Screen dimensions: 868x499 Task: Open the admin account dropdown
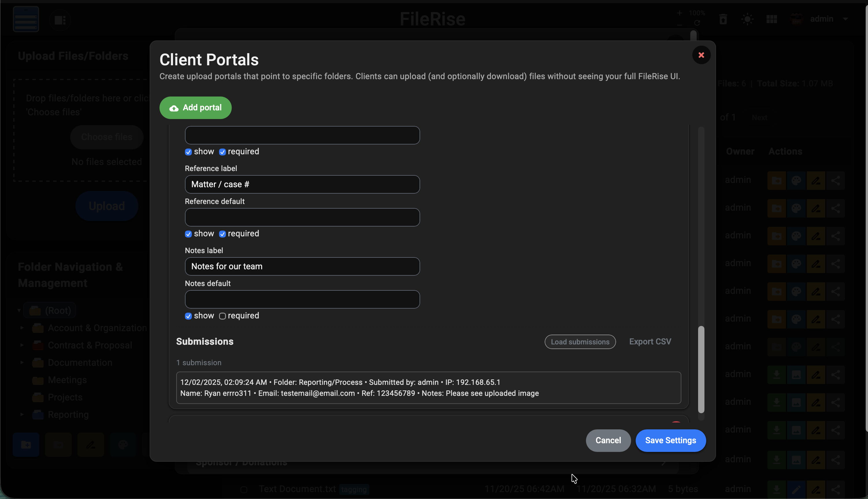[x=829, y=19]
